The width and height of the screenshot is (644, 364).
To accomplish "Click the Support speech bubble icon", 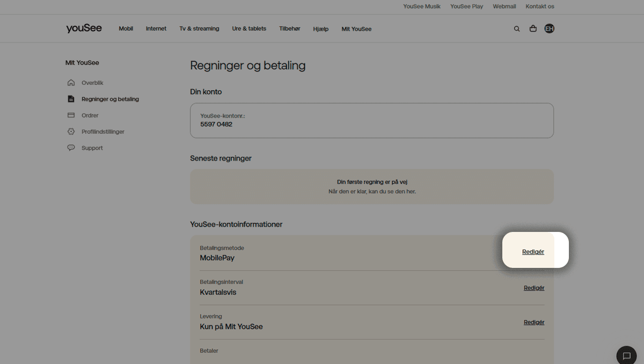I will tap(71, 148).
